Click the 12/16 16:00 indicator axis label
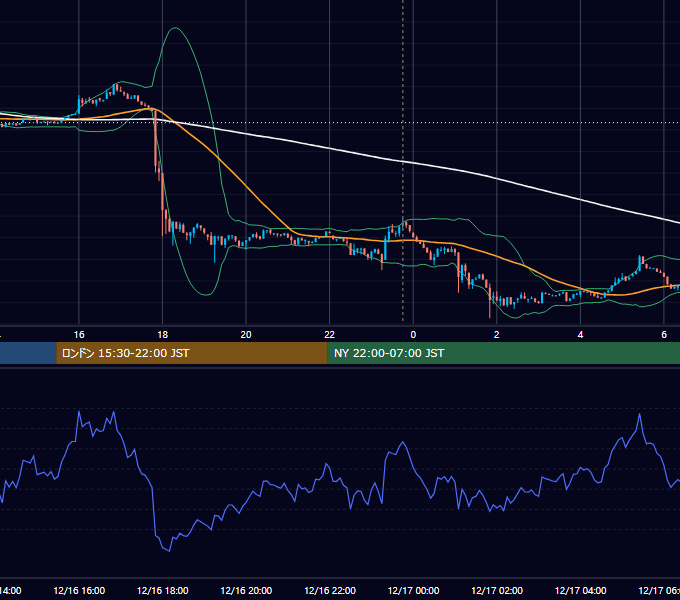This screenshot has width=680, height=600. point(79,590)
